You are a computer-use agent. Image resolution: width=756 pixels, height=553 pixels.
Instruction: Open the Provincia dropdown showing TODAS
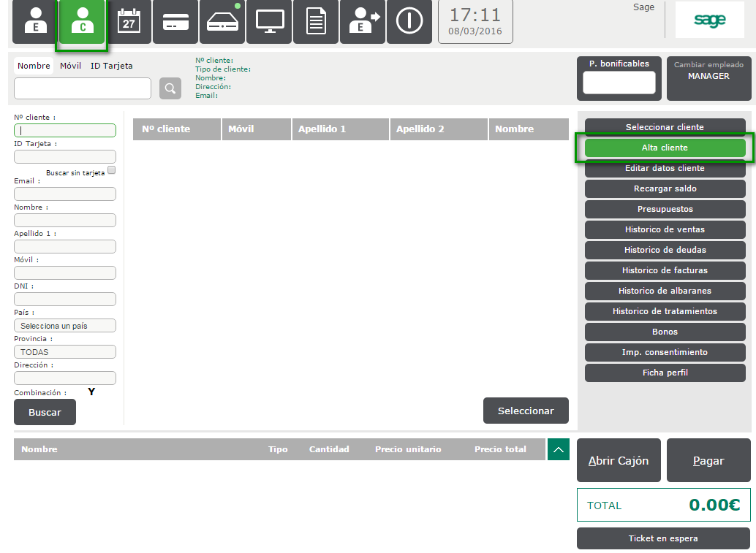pos(65,352)
